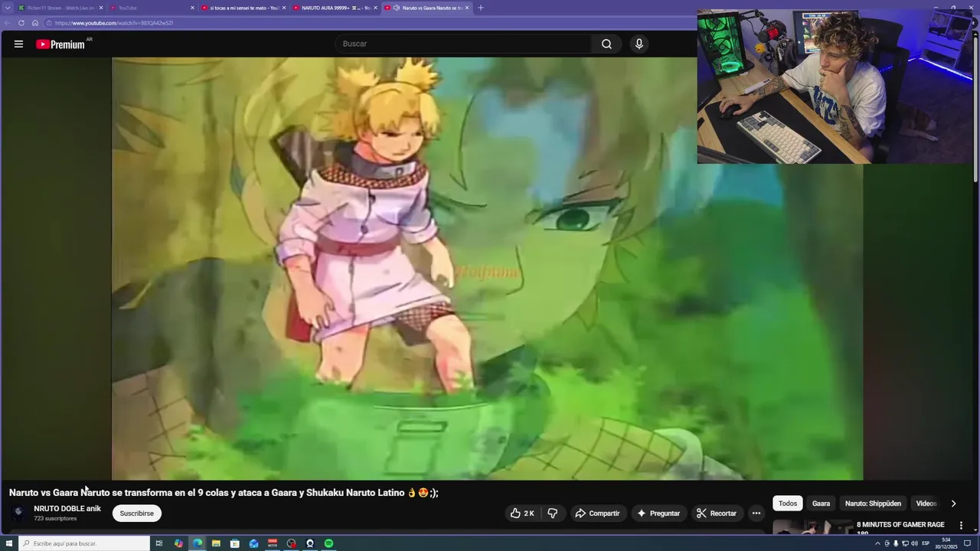This screenshot has height=551, width=980.
Task: Close the NARUTO AURA 99999+ tab
Action: (x=375, y=8)
